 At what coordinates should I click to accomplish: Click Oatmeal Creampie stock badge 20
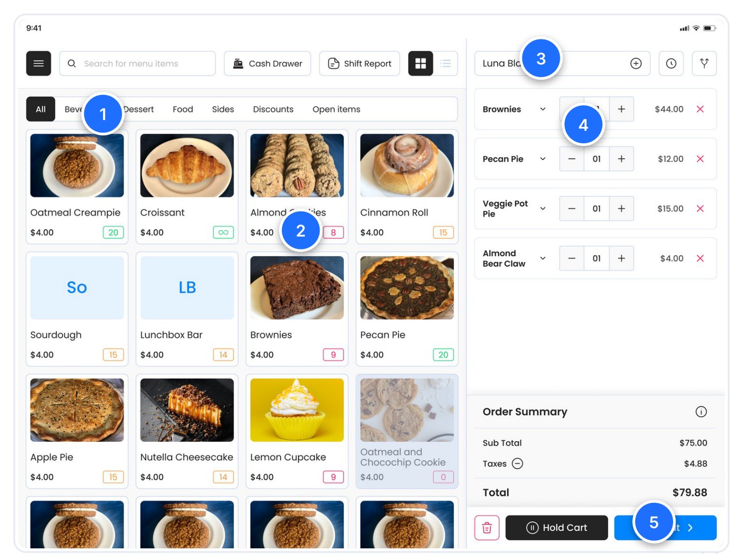point(114,232)
